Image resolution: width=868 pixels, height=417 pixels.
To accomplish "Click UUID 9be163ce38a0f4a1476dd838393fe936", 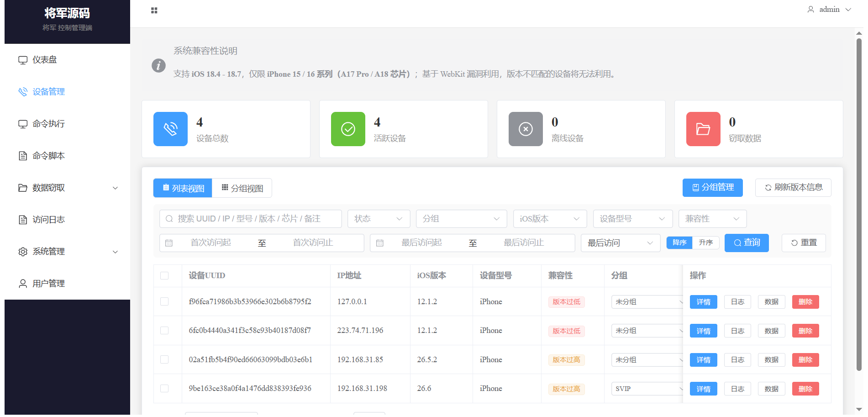I will pyautogui.click(x=250, y=389).
